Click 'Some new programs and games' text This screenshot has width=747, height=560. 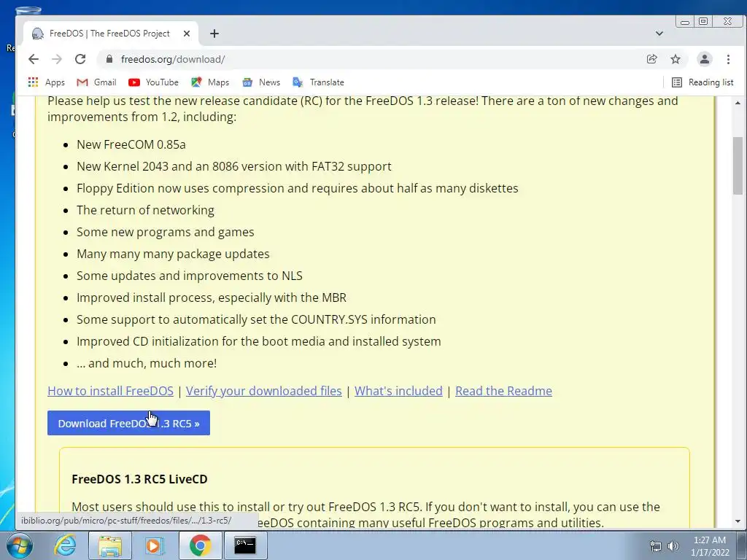pyautogui.click(x=166, y=232)
